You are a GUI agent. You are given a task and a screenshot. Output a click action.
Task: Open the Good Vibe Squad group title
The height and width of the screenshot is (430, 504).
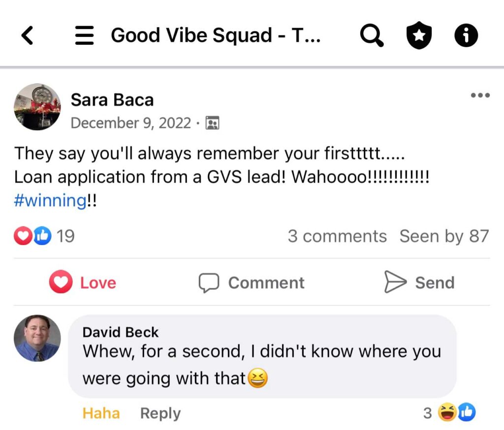click(x=216, y=35)
